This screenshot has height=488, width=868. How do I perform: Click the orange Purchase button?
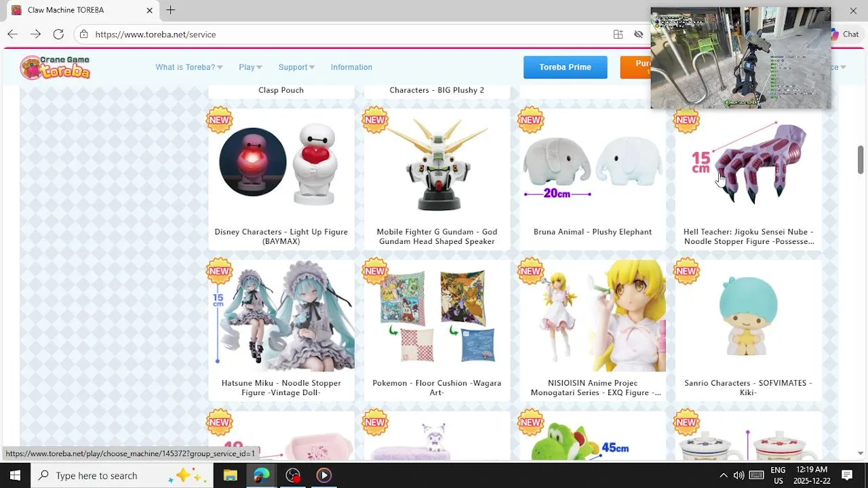[x=635, y=67]
